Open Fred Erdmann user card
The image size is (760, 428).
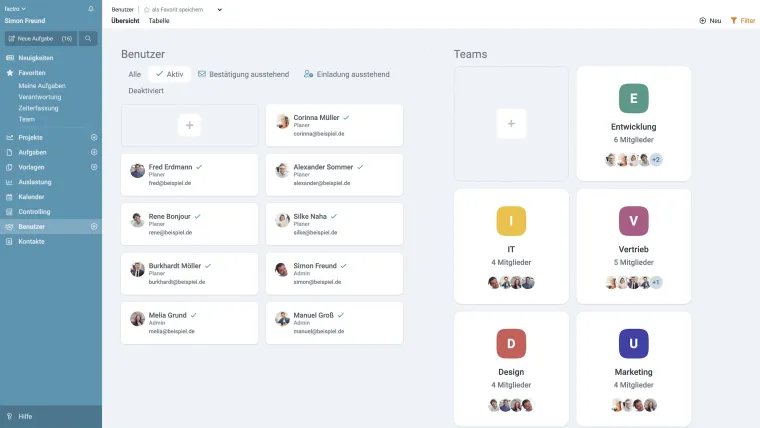tap(190, 175)
